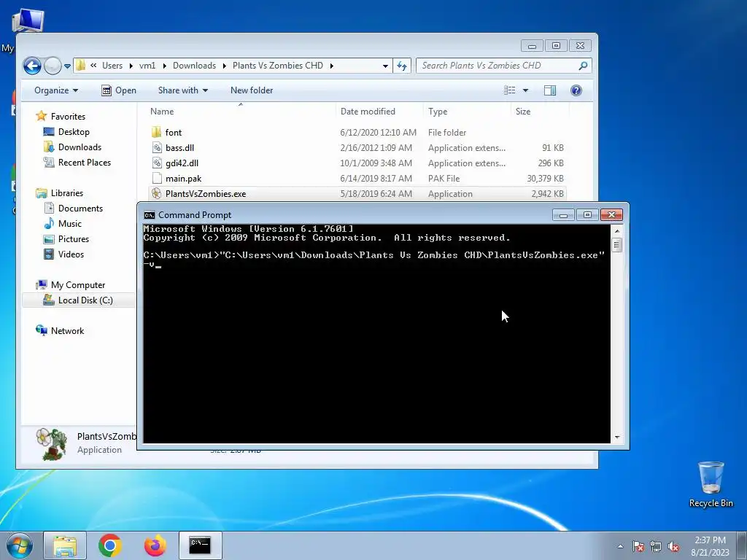Select the Recycle Bin desktop icon

click(x=711, y=484)
